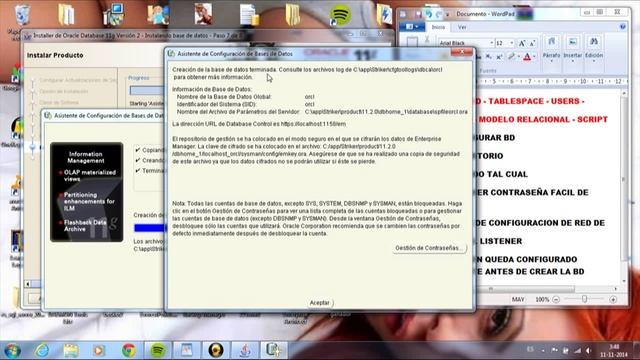Apply red font color button

(x=527, y=57)
